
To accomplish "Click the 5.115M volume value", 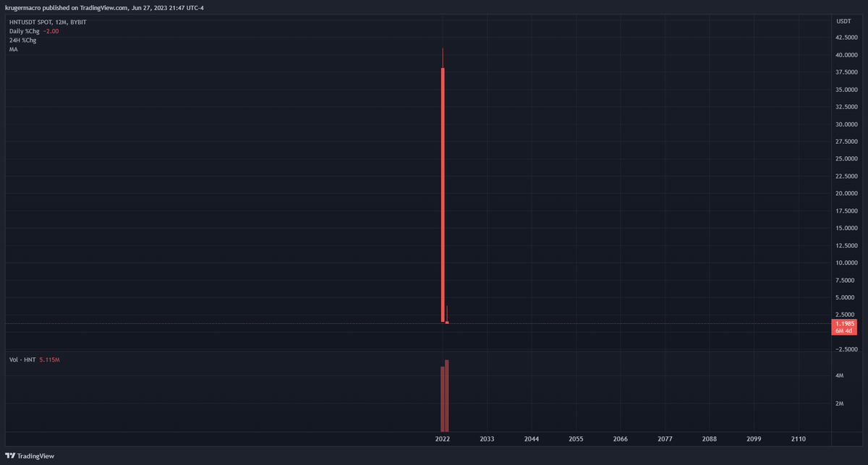I will (x=49, y=359).
